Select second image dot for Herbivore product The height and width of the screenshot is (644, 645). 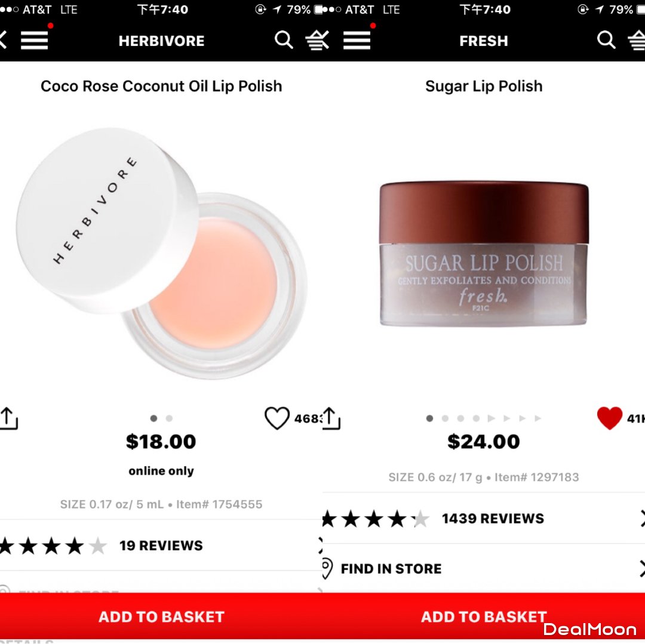click(169, 418)
